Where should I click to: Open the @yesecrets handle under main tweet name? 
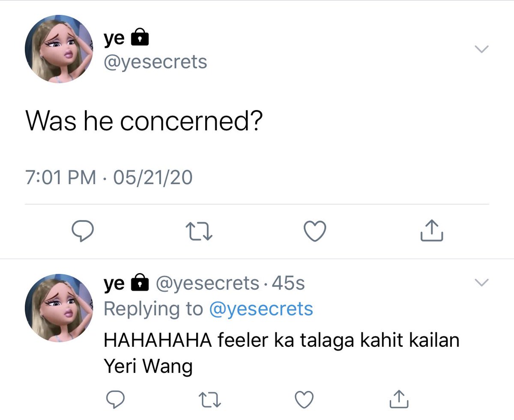(x=155, y=63)
